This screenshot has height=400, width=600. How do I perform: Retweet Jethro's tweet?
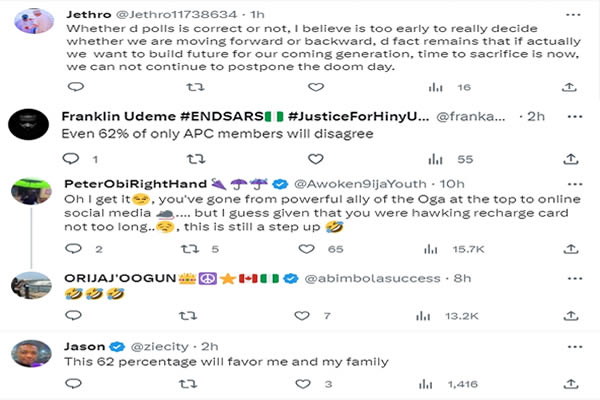(x=195, y=87)
